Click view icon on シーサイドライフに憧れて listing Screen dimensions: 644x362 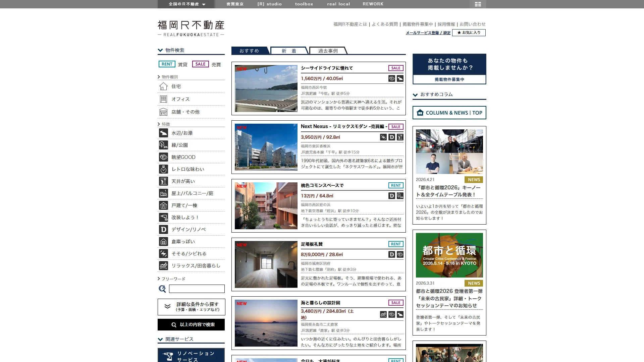point(392,78)
